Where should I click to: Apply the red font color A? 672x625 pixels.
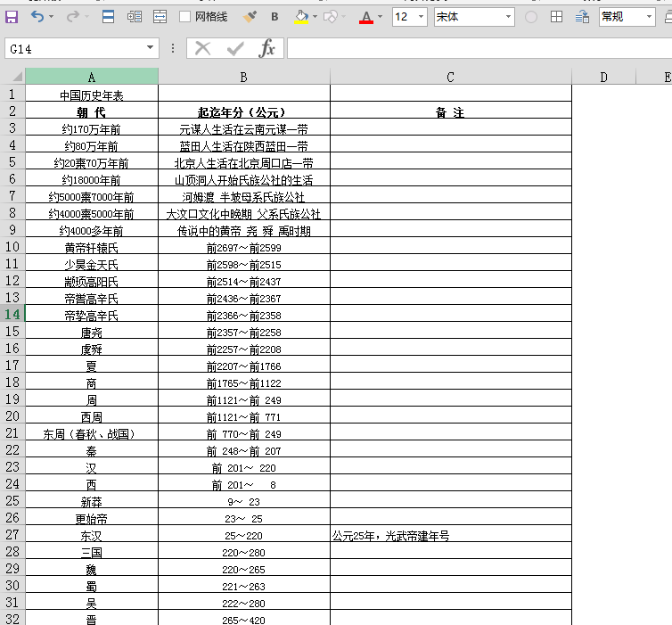tap(366, 17)
